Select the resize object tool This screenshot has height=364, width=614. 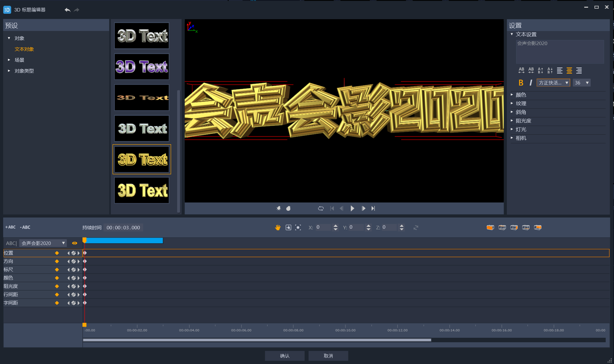[x=298, y=227]
